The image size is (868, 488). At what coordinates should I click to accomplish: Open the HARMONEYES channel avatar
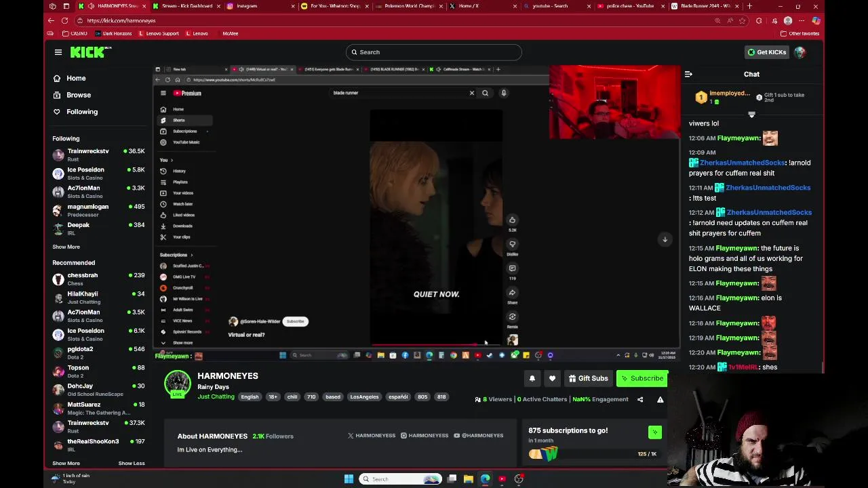point(178,384)
